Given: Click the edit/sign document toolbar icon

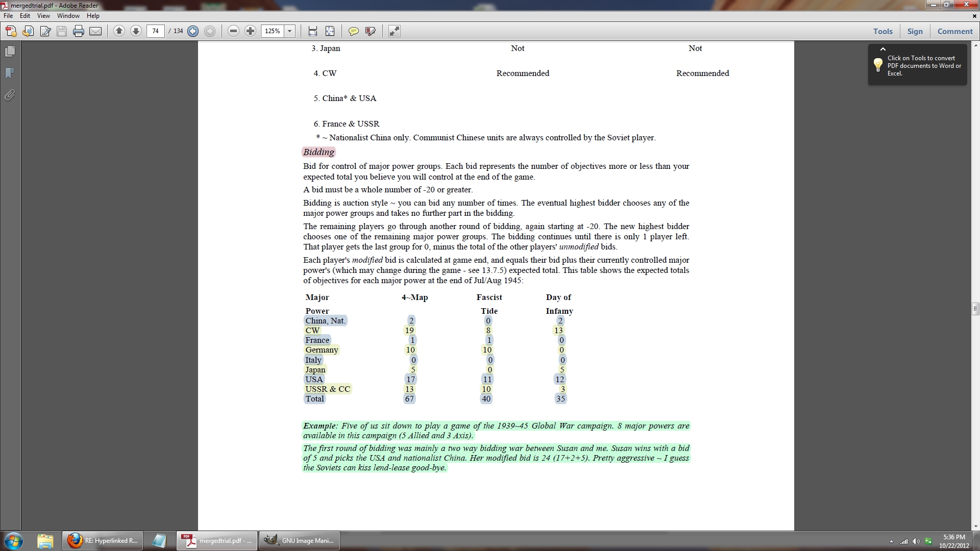Looking at the screenshot, I should tap(45, 31).
